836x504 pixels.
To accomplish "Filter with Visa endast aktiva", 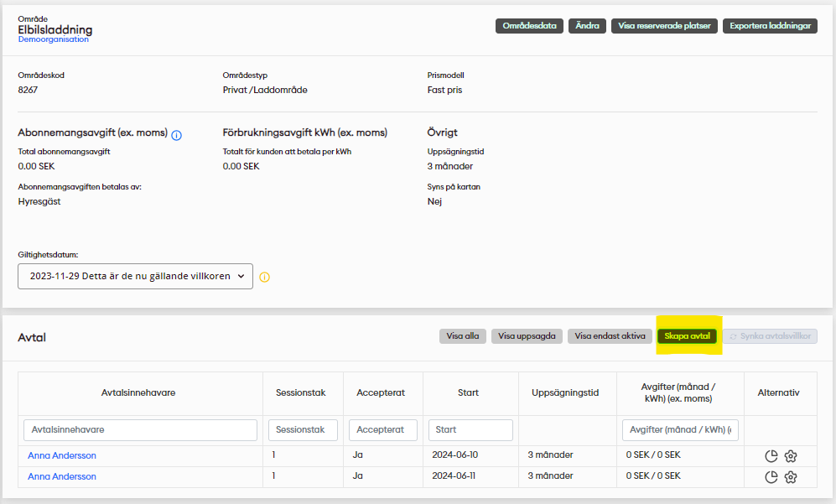I will [610, 336].
